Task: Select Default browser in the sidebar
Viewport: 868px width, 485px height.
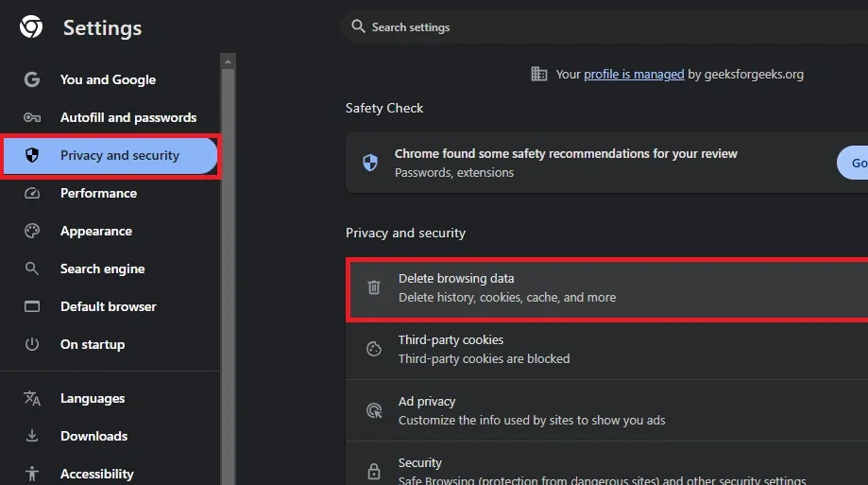Action: click(x=108, y=306)
